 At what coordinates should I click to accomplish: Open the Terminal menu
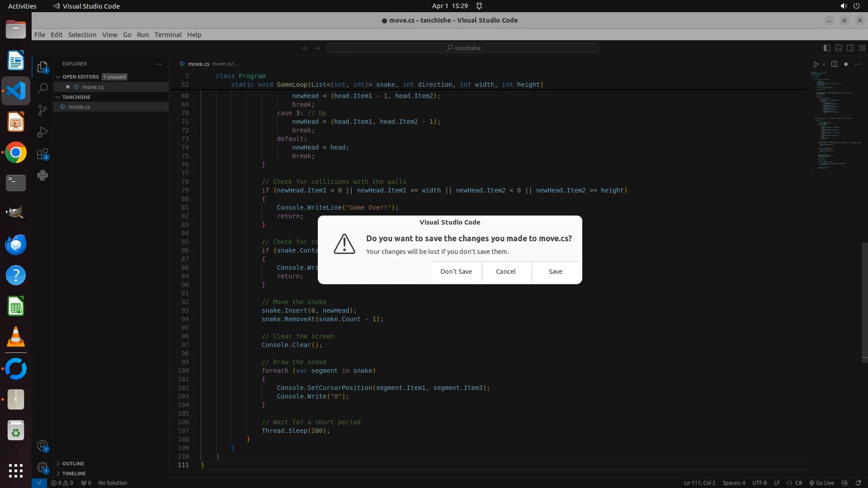168,35
